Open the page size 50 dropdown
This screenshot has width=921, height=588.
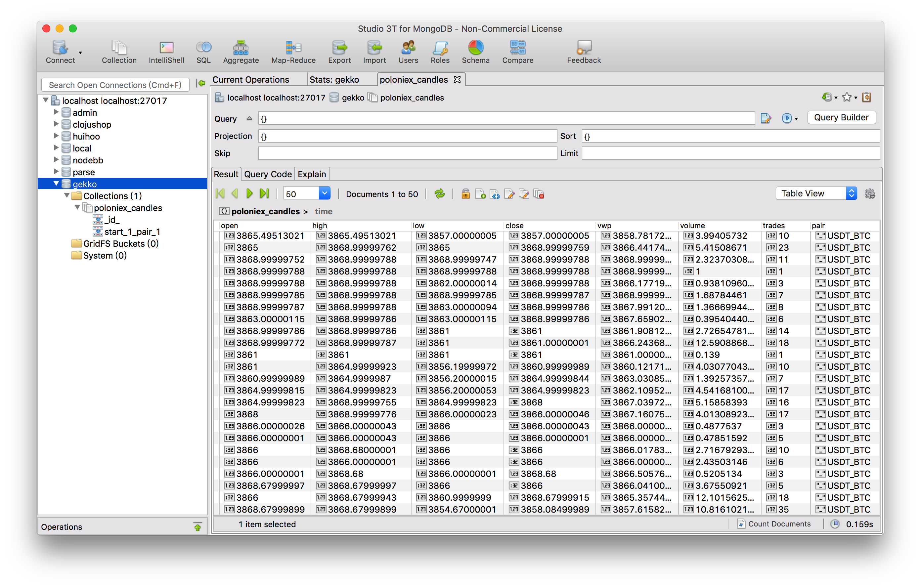point(324,193)
